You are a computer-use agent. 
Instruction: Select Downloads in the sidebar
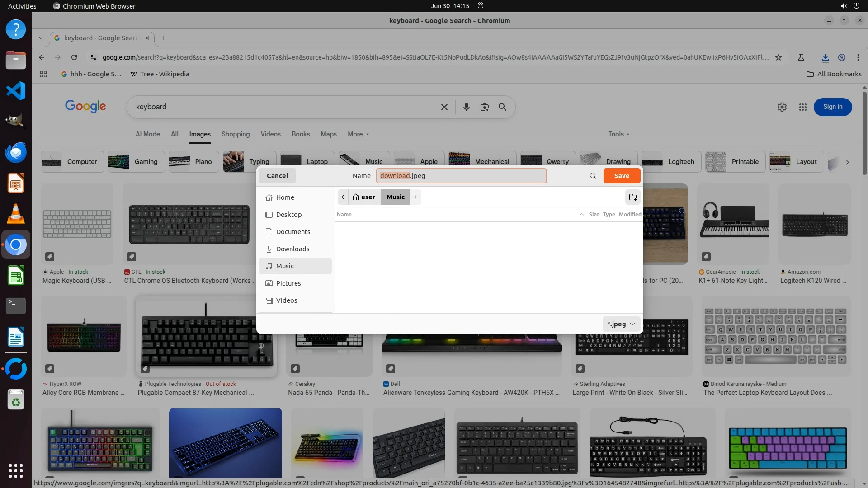pos(292,249)
